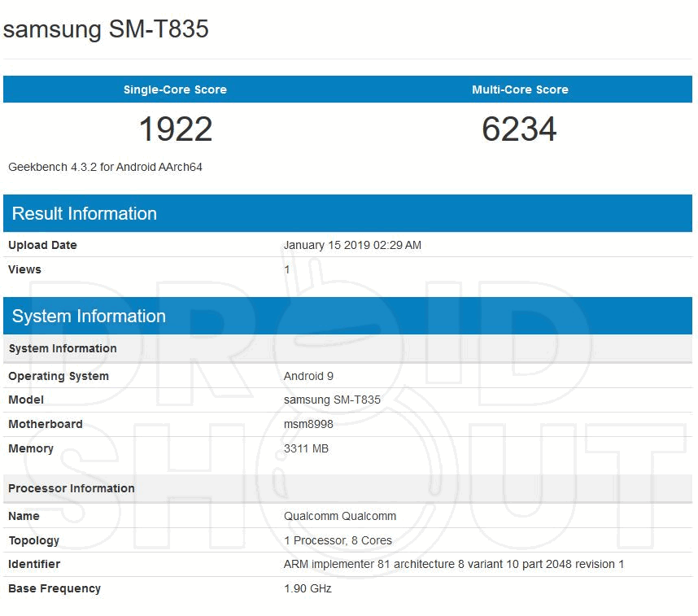Select the 'Upload Date' label

tap(43, 245)
